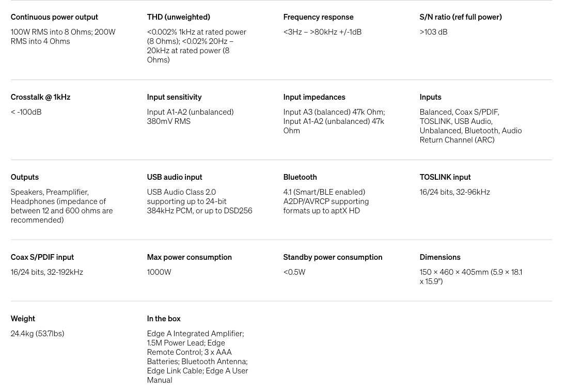Image resolution: width=566 pixels, height=392 pixels.
Task: Select the In the box heading
Action: (164, 319)
